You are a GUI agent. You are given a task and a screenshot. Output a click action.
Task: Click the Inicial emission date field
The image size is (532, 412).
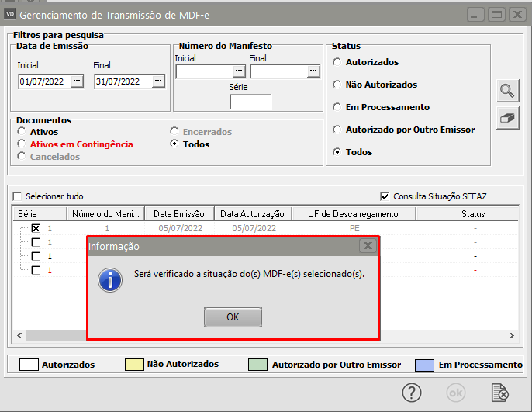(x=44, y=81)
